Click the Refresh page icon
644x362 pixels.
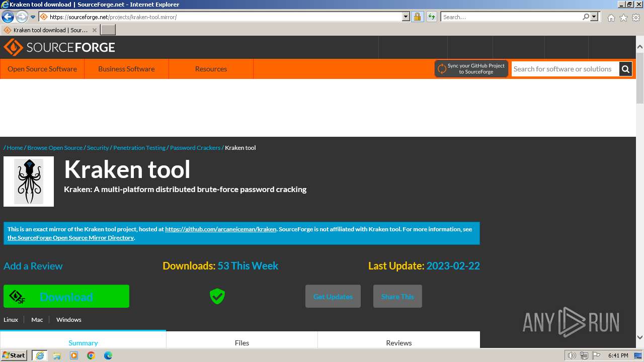click(431, 17)
